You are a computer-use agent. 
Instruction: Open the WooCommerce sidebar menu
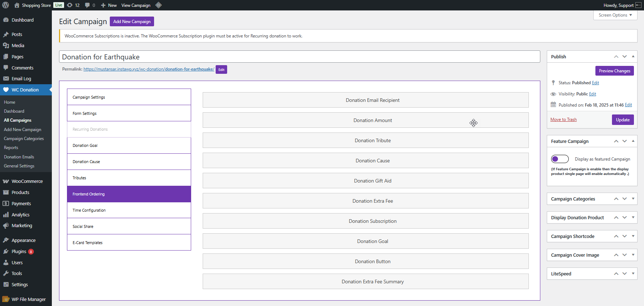pos(27,181)
